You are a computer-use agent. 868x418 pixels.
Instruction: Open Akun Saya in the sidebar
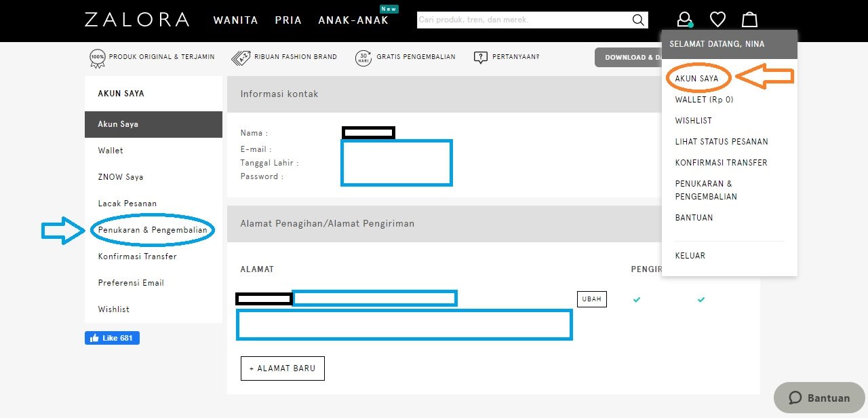tap(153, 124)
